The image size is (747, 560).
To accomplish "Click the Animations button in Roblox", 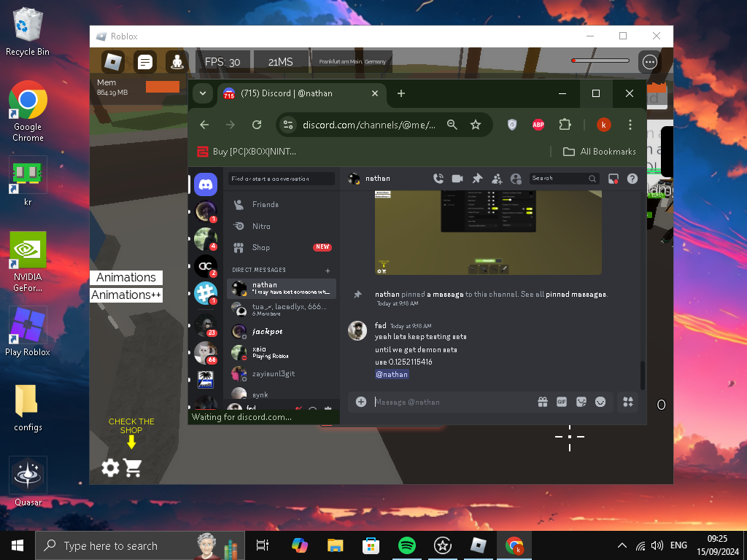I will click(126, 278).
